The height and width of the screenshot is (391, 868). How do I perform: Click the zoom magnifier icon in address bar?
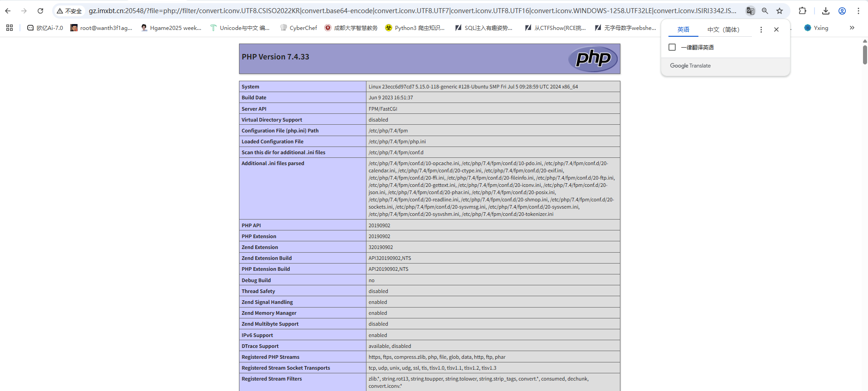(x=765, y=11)
